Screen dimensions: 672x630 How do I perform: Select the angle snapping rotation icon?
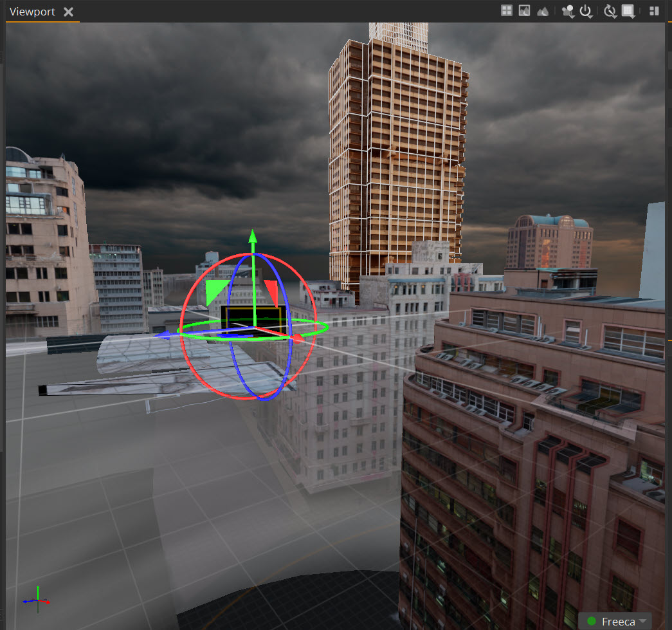click(610, 10)
